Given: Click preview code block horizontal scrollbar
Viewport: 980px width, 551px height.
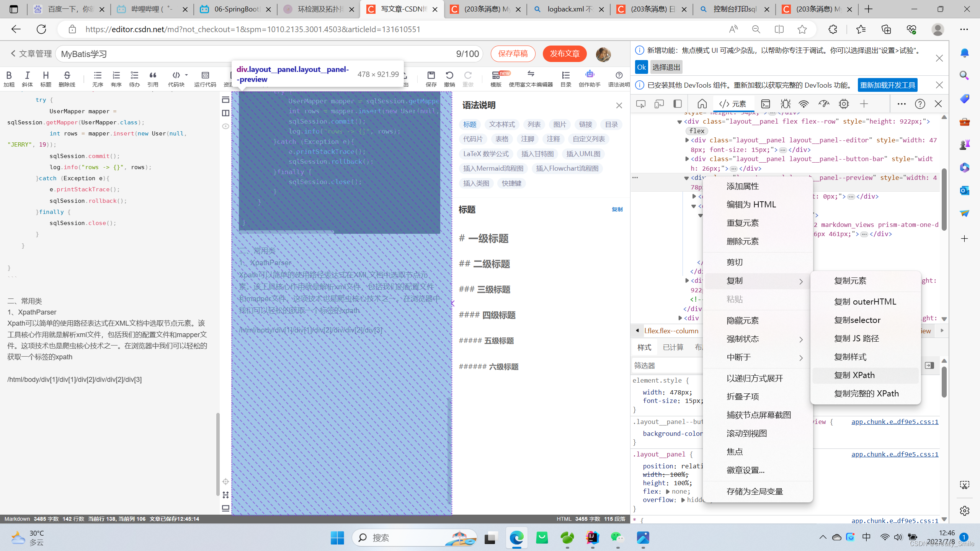Looking at the screenshot, I should click(x=286, y=232).
